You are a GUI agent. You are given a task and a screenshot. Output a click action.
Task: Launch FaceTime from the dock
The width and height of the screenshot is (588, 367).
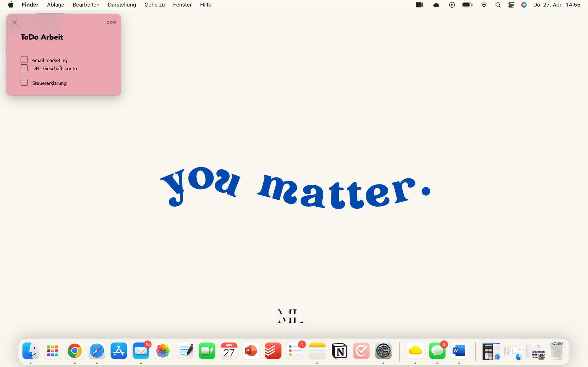[207, 351]
